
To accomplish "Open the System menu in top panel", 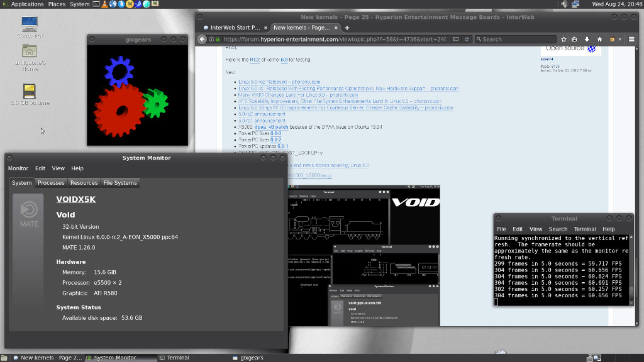I will (80, 4).
